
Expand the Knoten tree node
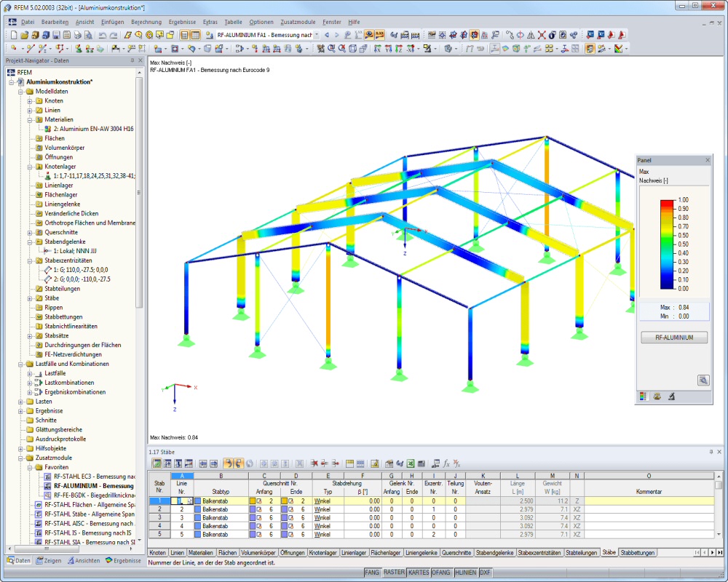pos(30,101)
